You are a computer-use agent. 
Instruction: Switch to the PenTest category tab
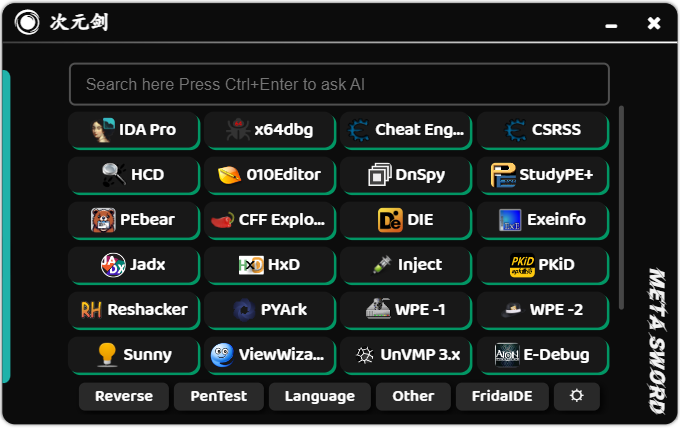click(219, 396)
